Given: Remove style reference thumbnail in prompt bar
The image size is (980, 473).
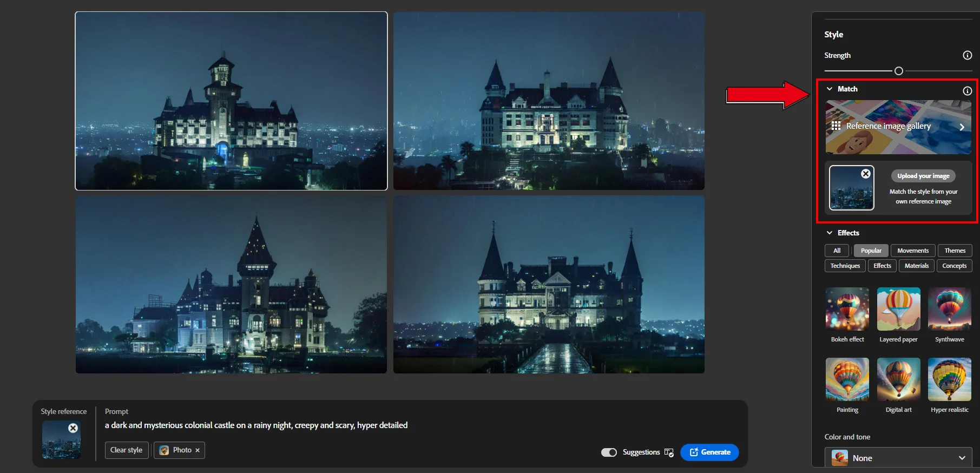Looking at the screenshot, I should [73, 428].
